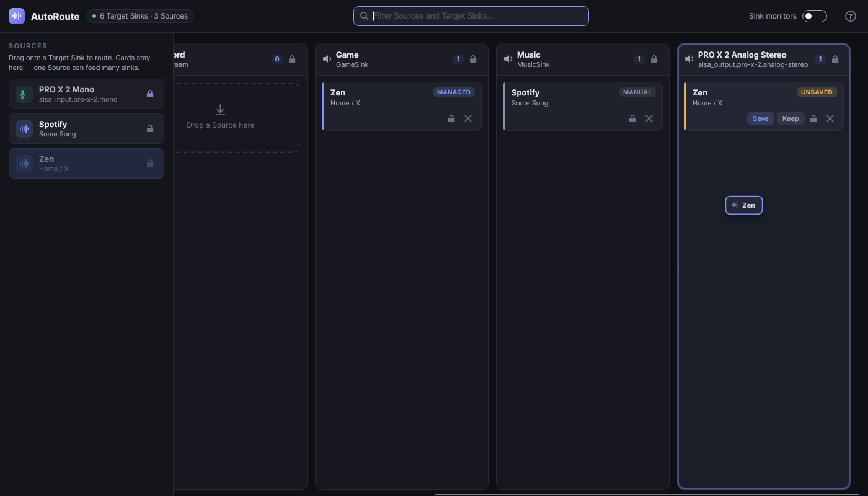Image resolution: width=868 pixels, height=496 pixels.
Task: Click the MusicSink subtitle text
Action: tap(534, 64)
